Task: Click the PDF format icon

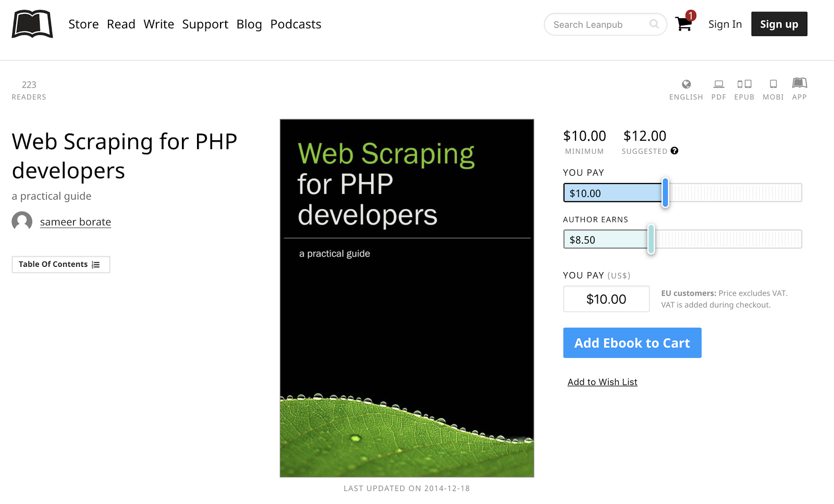Action: click(719, 84)
